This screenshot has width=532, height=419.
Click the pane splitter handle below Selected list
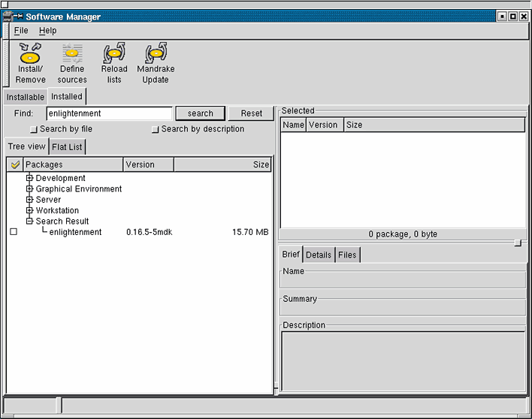coord(518,243)
